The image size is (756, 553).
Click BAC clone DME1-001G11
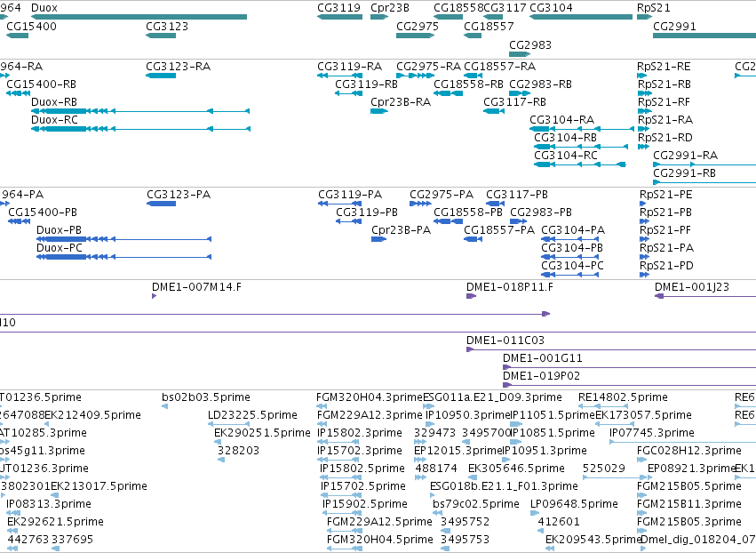[x=543, y=358]
